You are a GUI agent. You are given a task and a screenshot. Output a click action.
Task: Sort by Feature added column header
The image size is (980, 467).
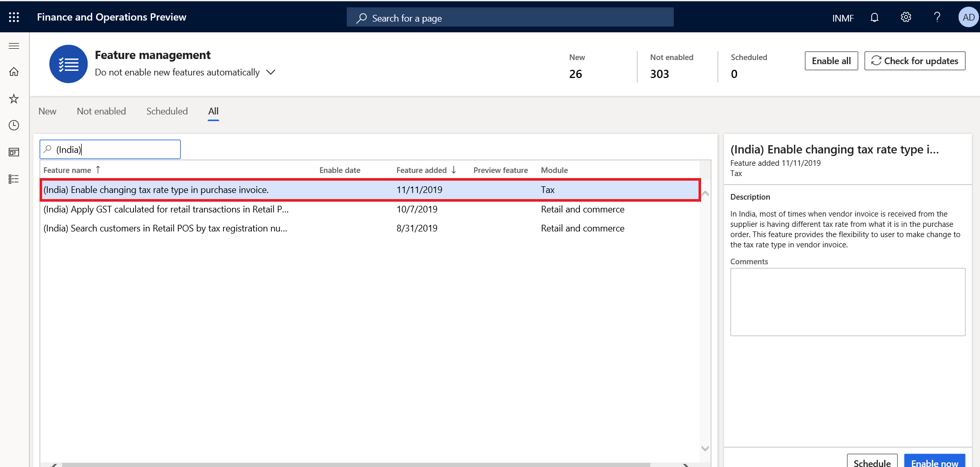pyautogui.click(x=422, y=170)
